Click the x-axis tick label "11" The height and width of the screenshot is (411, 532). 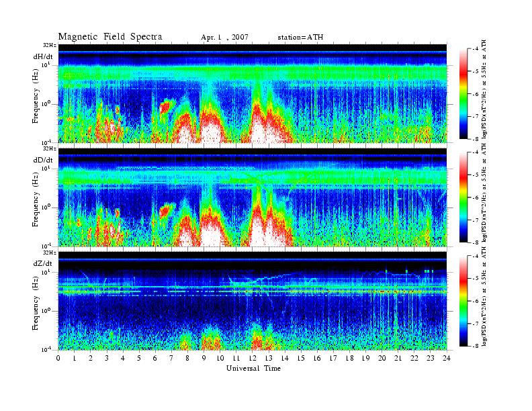(x=236, y=358)
